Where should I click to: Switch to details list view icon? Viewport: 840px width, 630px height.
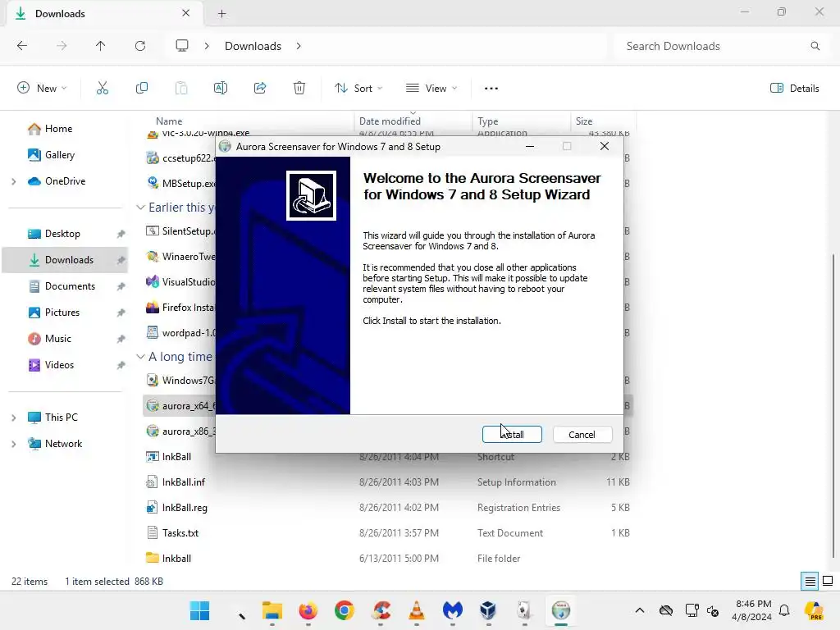(x=810, y=582)
